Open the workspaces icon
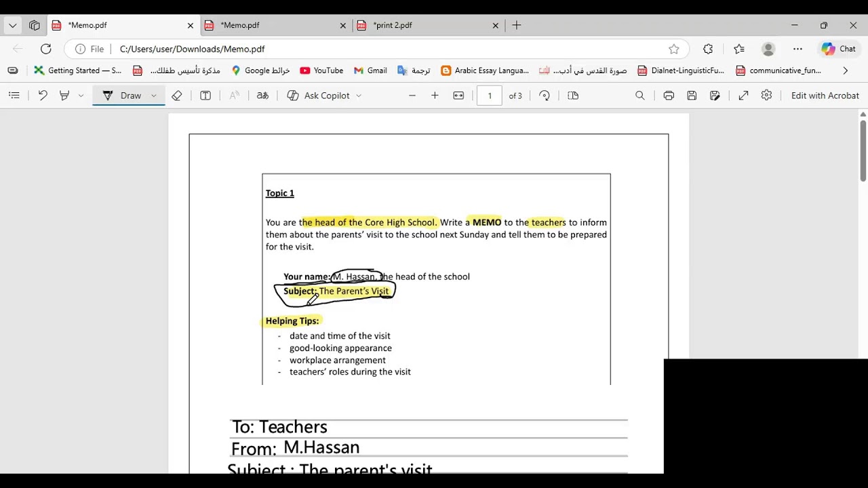This screenshot has width=868, height=488. [35, 25]
